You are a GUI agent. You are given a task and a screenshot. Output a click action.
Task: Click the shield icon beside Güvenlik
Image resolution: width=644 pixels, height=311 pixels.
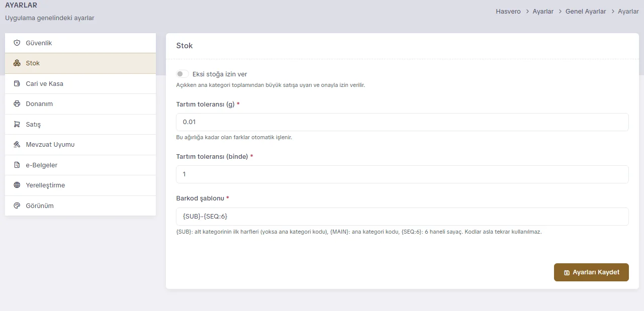tap(17, 43)
